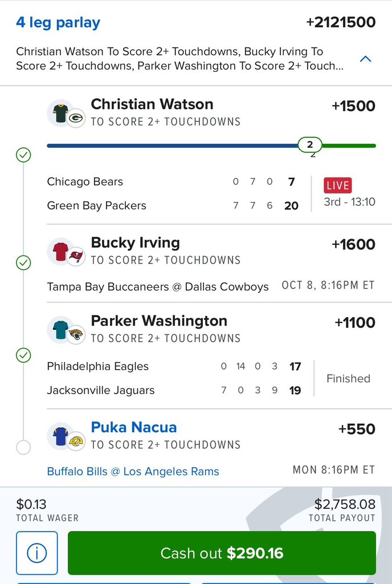Viewport: 392px width, 584px height.
Task: Click the Rams blue jersey icon
Action: click(x=60, y=436)
